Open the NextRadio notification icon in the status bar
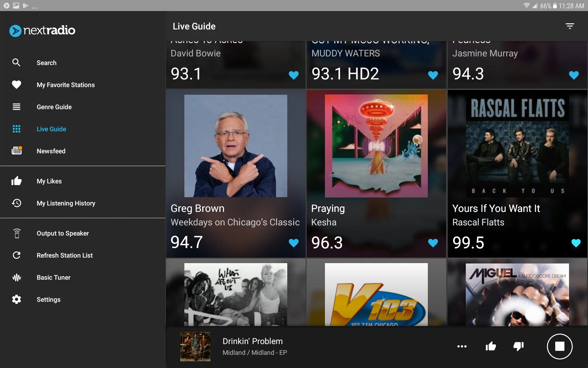 6,6
